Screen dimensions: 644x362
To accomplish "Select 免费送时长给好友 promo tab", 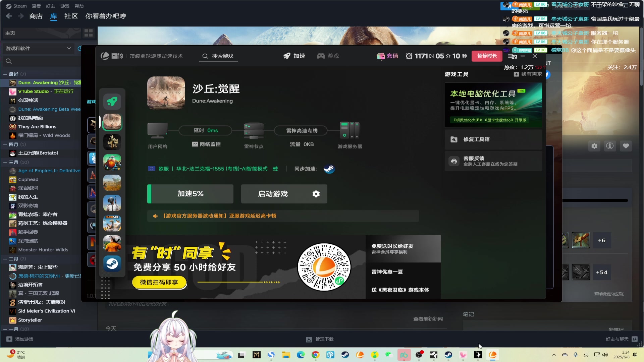I will pyautogui.click(x=403, y=249).
